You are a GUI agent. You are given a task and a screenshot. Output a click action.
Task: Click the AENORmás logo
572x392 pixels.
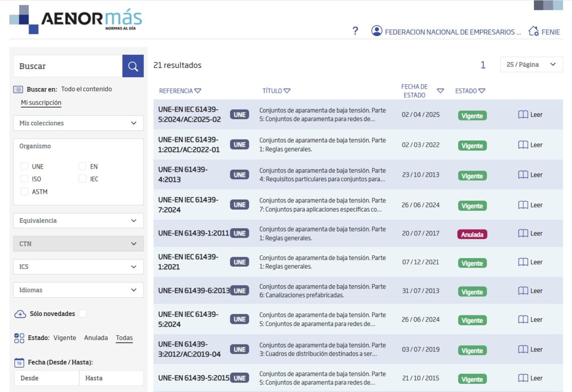click(76, 20)
